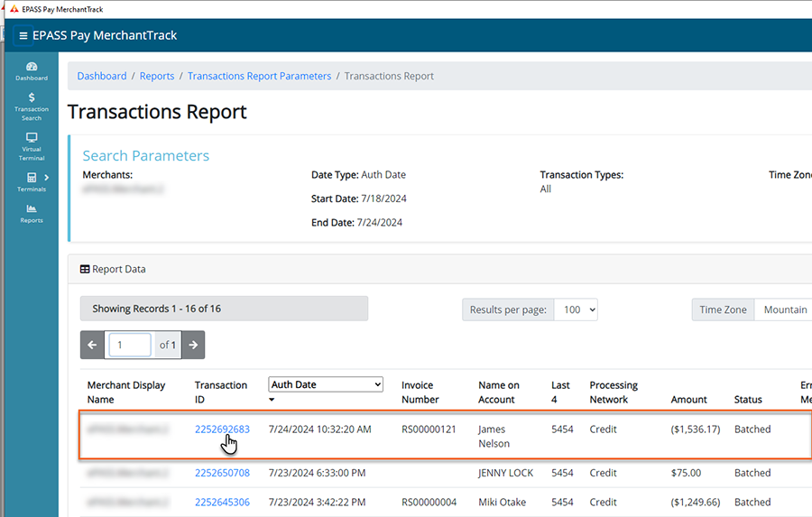Open Terminals in the sidebar
This screenshot has width=812, height=517.
[32, 182]
